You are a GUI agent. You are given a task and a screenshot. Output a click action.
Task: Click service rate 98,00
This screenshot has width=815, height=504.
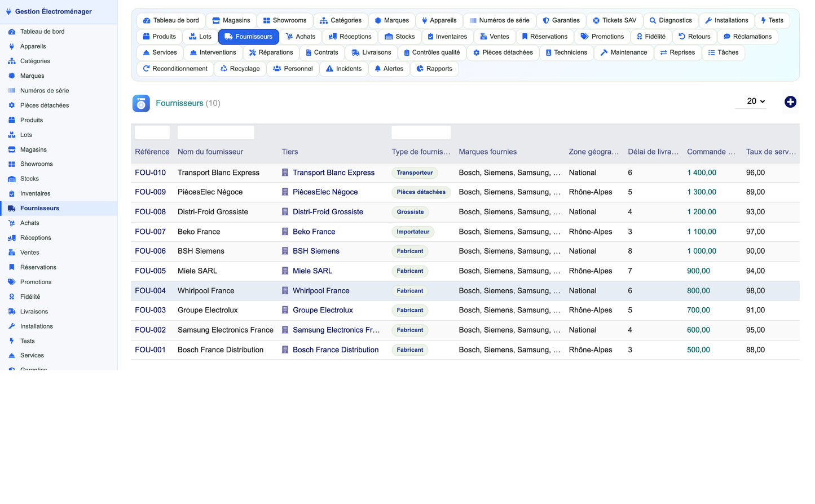(755, 291)
